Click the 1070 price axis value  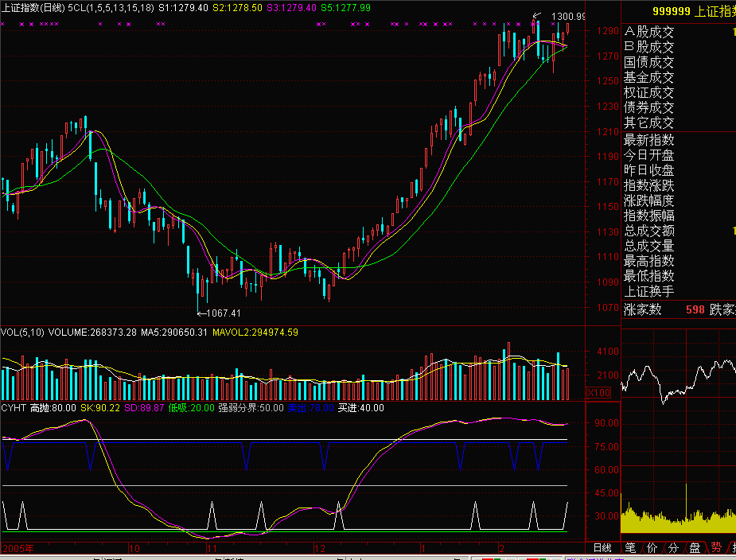click(x=608, y=308)
